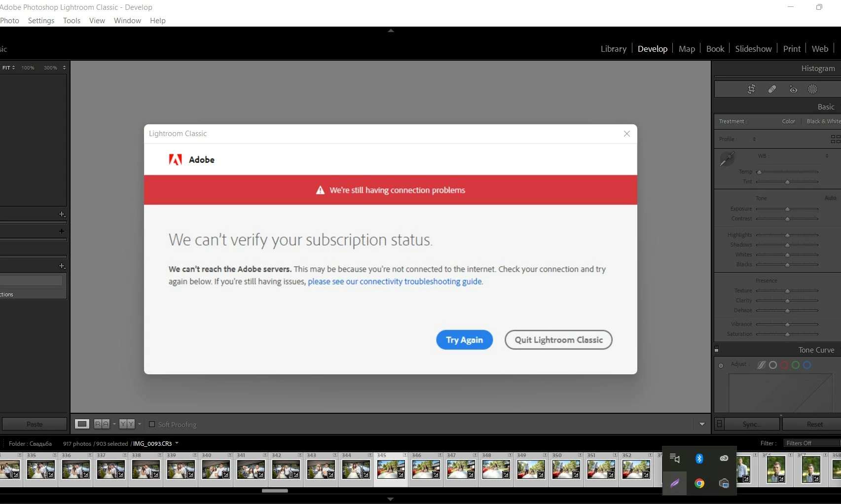
Task: Select the Blue channel curve circle
Action: (807, 365)
